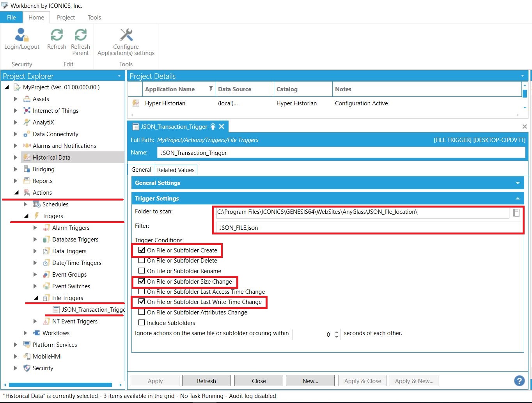This screenshot has height=403, width=532.
Task: Click the Reports node icon
Action: pos(27,181)
